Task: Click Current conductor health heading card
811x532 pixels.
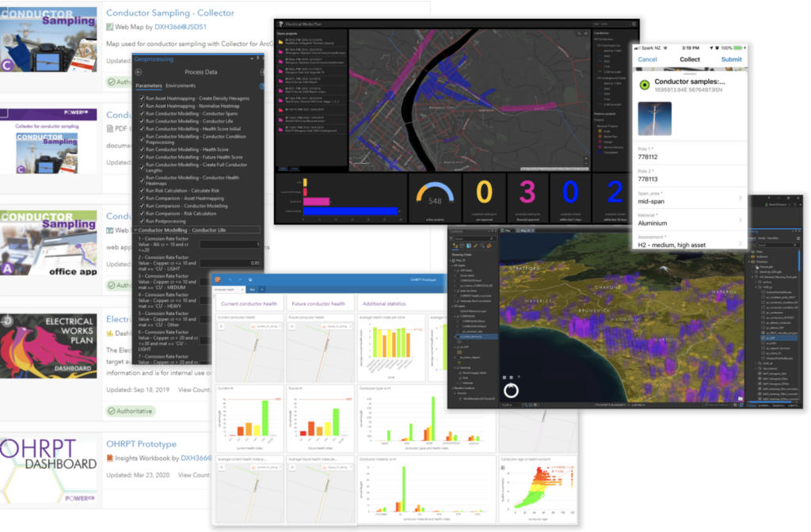Action: tap(249, 303)
